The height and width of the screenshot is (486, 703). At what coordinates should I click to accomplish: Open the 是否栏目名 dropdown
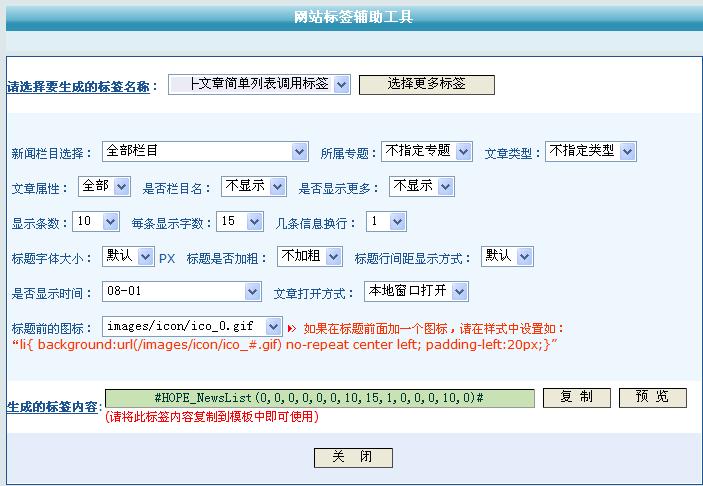click(254, 187)
